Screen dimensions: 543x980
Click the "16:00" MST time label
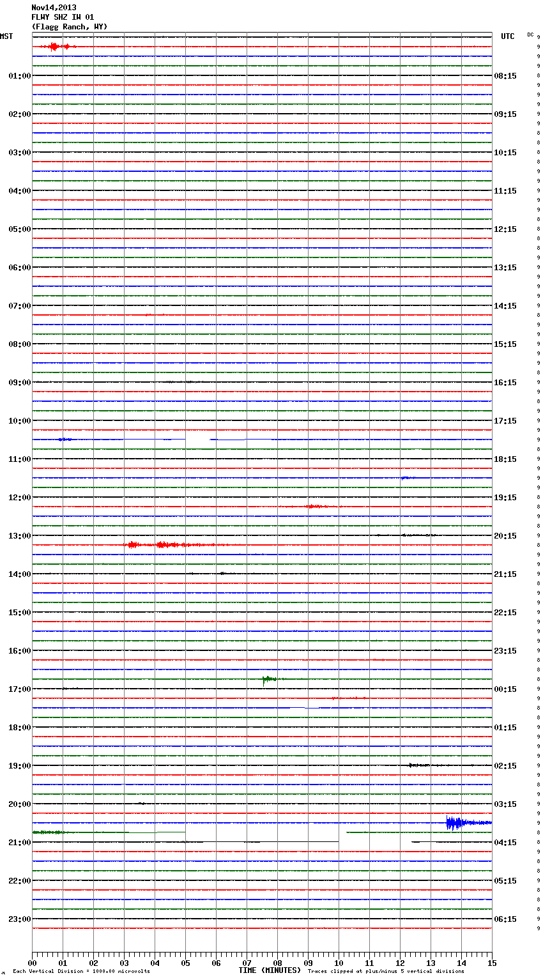coord(20,651)
